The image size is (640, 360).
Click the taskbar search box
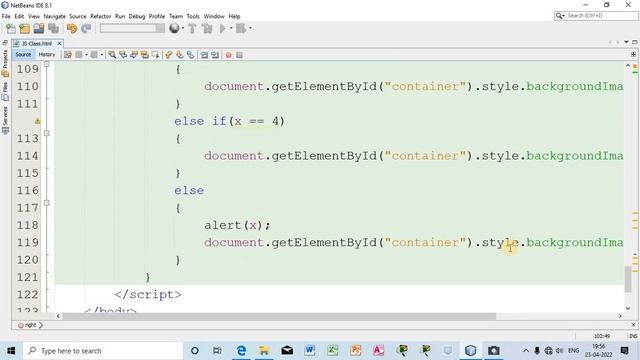103,351
